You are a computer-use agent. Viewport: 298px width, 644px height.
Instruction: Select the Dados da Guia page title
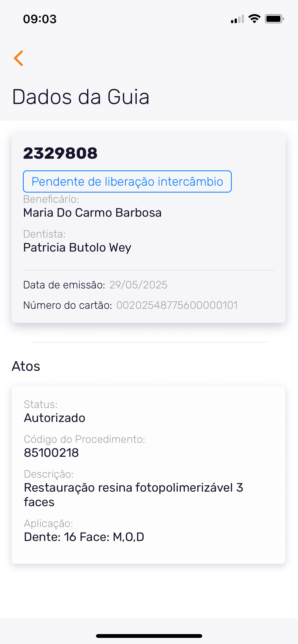coord(81,97)
